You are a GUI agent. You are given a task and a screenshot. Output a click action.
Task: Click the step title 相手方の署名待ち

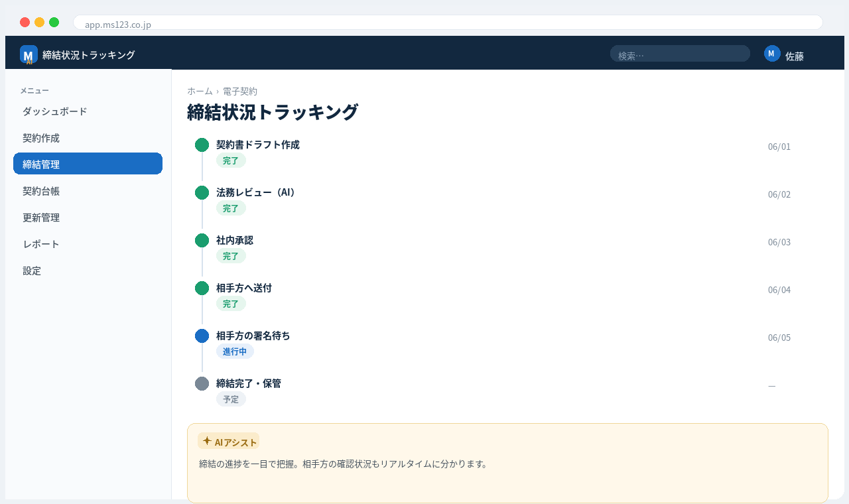coord(253,336)
